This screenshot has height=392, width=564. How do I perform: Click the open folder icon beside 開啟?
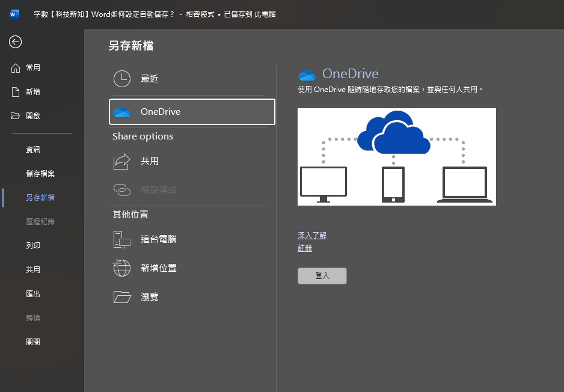16,116
